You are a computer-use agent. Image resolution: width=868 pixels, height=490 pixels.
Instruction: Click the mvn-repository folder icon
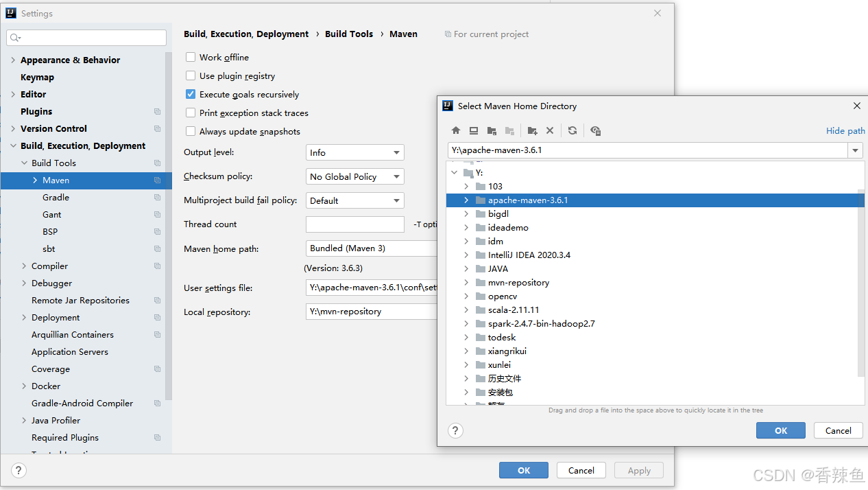point(481,283)
